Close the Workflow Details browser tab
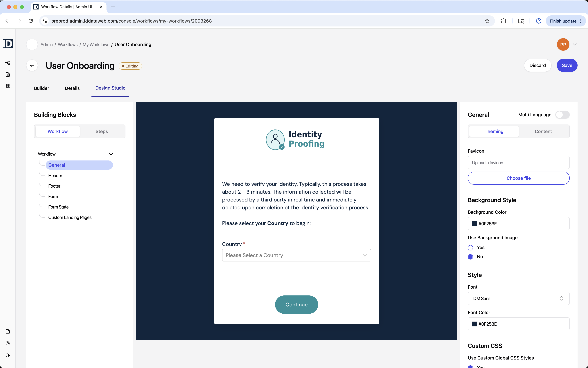This screenshot has width=588, height=368. coord(101,7)
